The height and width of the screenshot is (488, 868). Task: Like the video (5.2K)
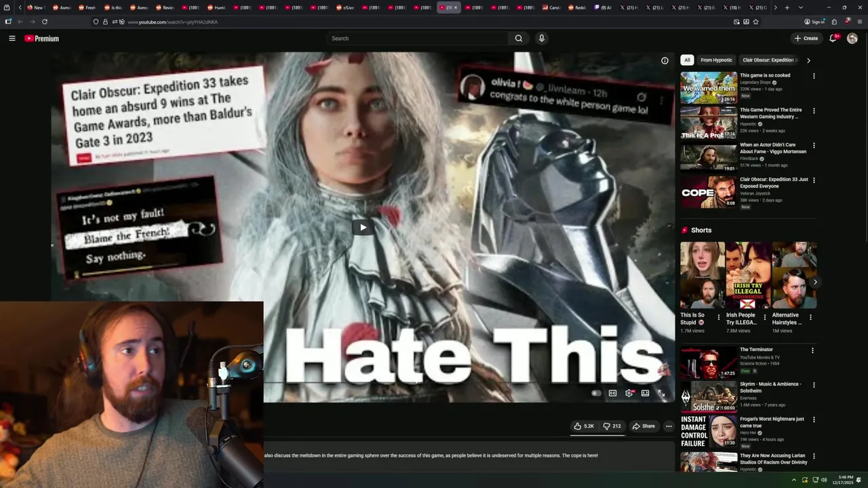pyautogui.click(x=584, y=426)
